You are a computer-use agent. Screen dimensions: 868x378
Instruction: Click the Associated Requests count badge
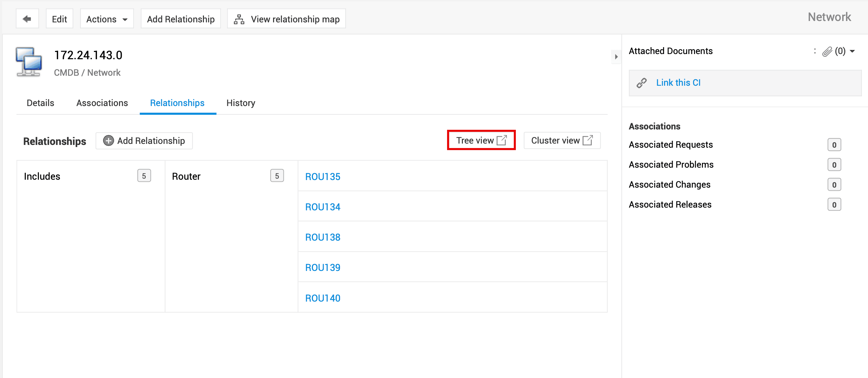pyautogui.click(x=834, y=145)
